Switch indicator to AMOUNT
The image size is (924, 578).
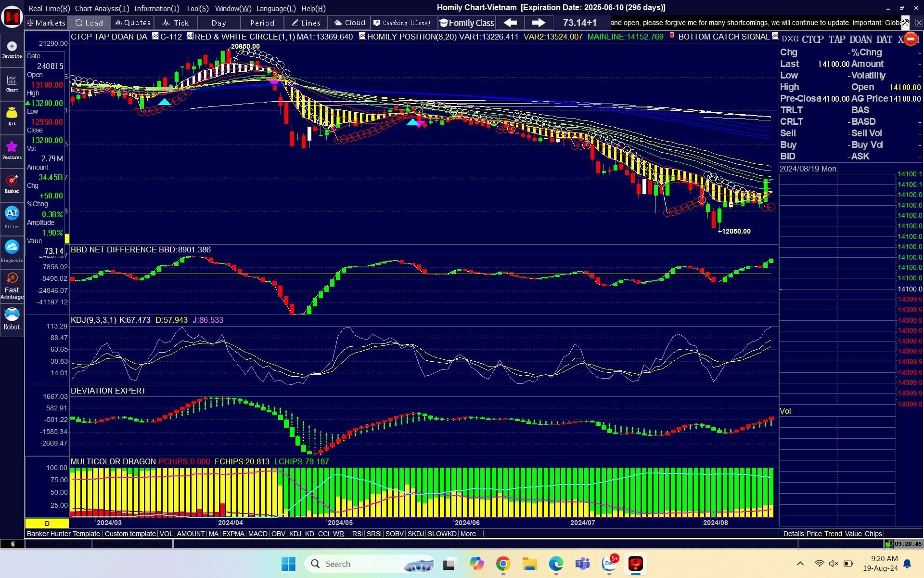(191, 534)
